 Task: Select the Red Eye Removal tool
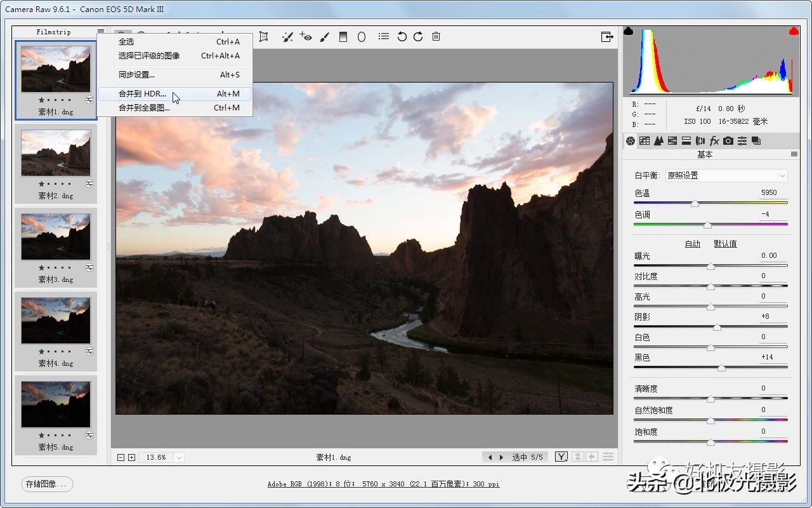click(306, 37)
